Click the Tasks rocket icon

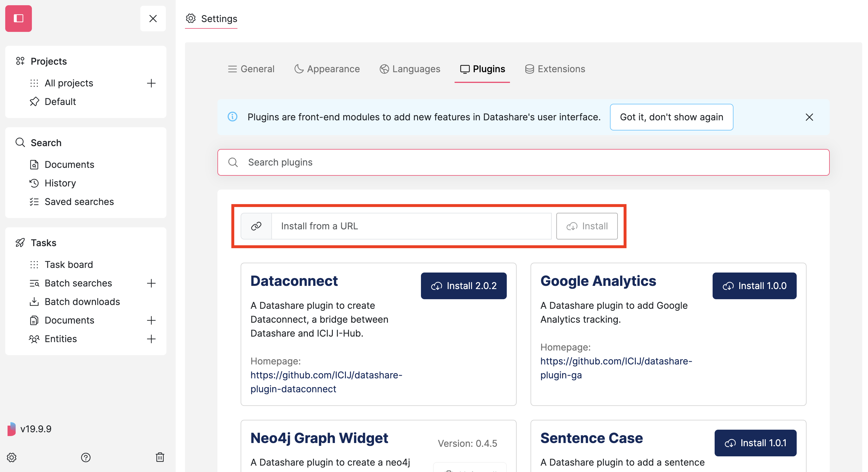pyautogui.click(x=20, y=243)
